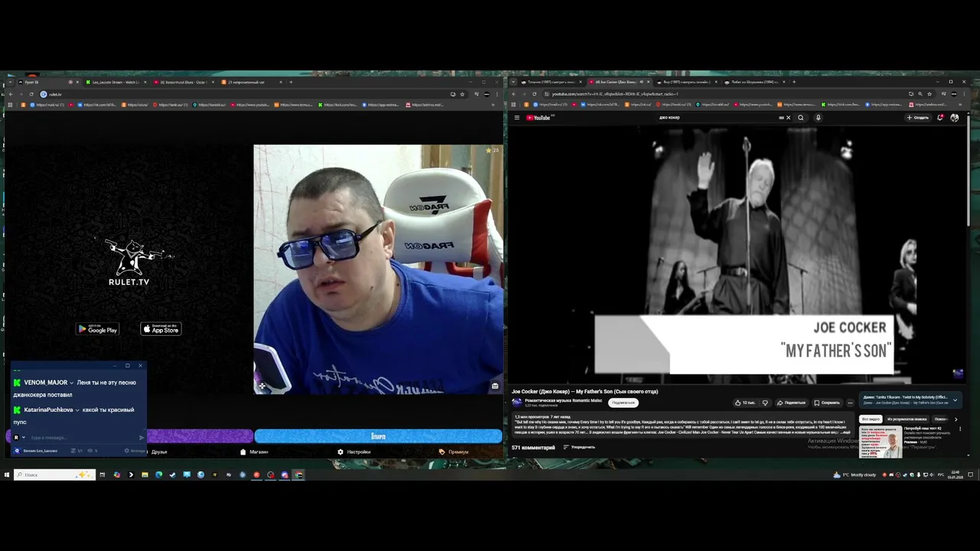This screenshot has height=551, width=980.
Task: Open the left browser's three-dot menu
Action: tap(498, 94)
